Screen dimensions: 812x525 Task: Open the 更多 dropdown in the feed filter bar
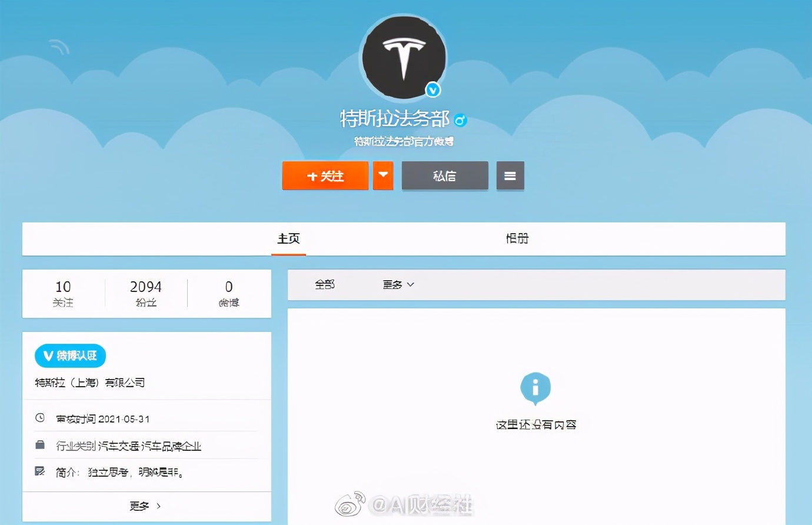pos(398,285)
